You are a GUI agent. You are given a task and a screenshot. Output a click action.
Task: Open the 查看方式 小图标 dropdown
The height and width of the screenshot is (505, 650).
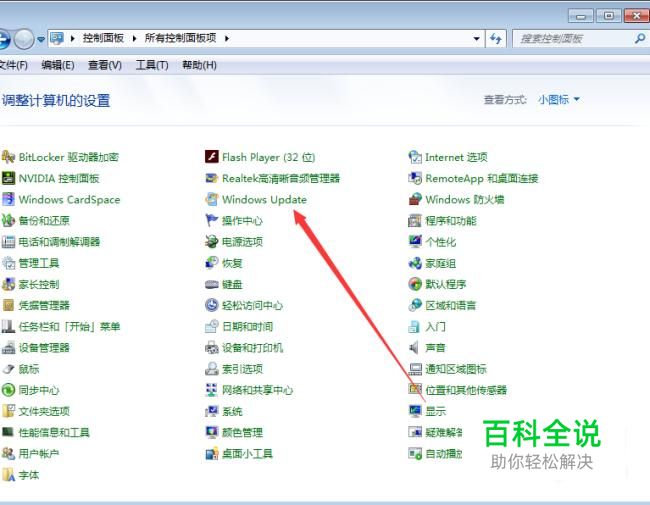coord(559,100)
